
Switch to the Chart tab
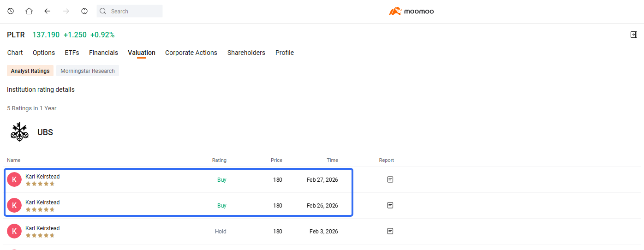pos(15,53)
